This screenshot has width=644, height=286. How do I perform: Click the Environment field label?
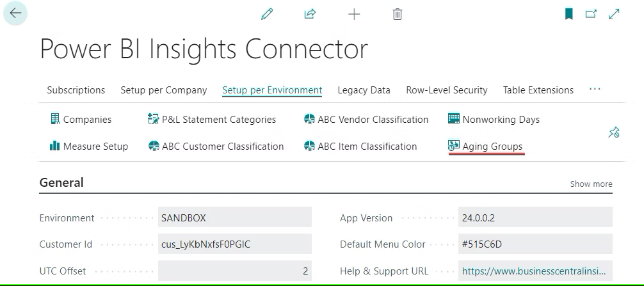point(67,218)
